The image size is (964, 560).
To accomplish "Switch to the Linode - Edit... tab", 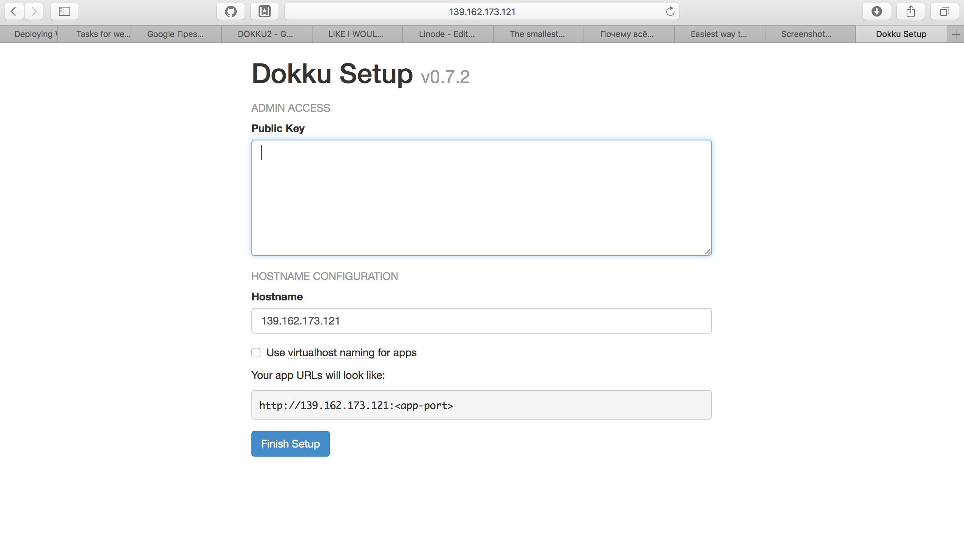I will 448,34.
